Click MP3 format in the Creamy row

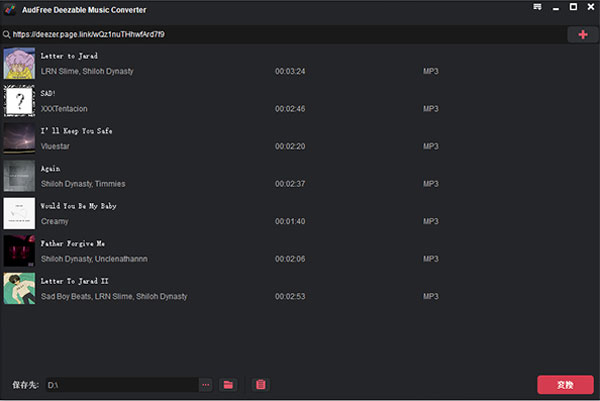430,221
